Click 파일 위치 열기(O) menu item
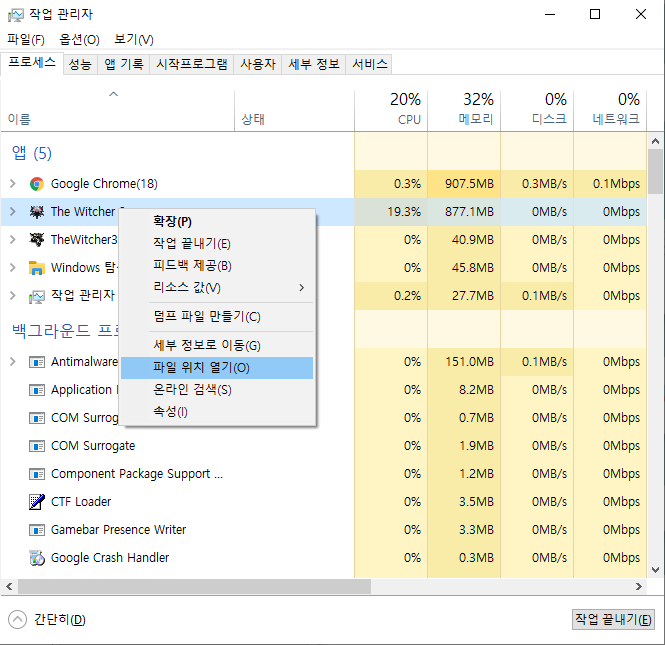The width and height of the screenshot is (665, 645). pos(217,368)
